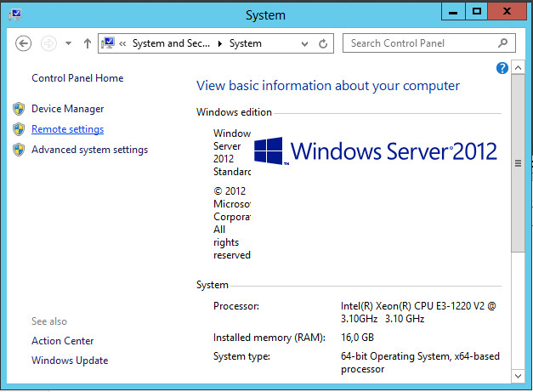Click the shield icon beside Remote settings
The height and width of the screenshot is (392, 533).
19,129
